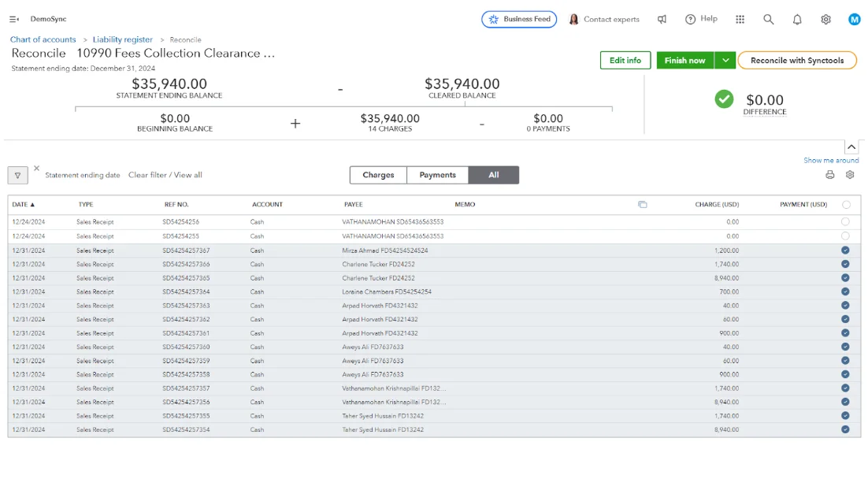
Task: Click the Edit info button
Action: [x=625, y=61]
